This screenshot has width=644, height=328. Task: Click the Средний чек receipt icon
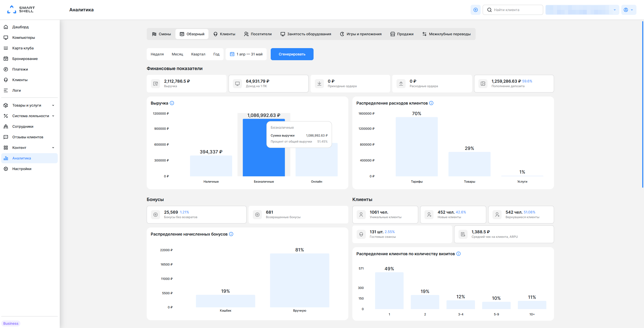pos(463,234)
